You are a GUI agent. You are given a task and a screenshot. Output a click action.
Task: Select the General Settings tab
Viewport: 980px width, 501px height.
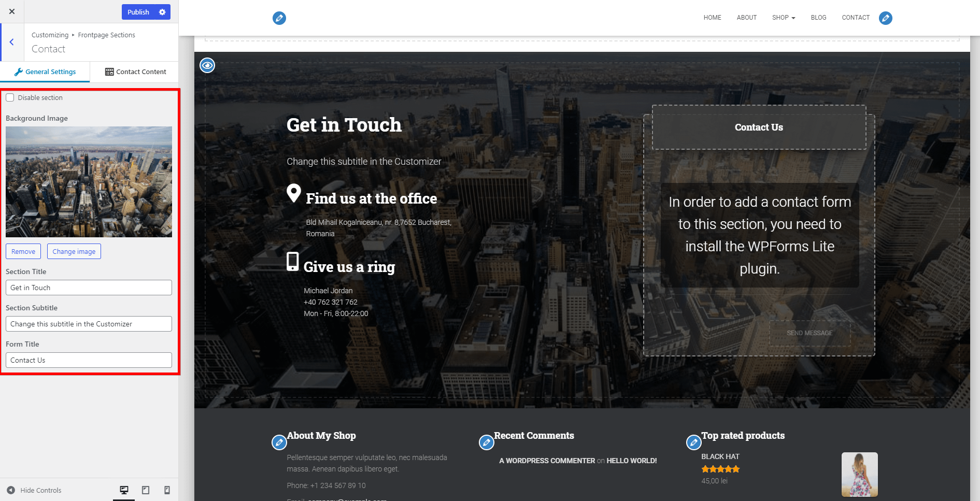tap(45, 72)
